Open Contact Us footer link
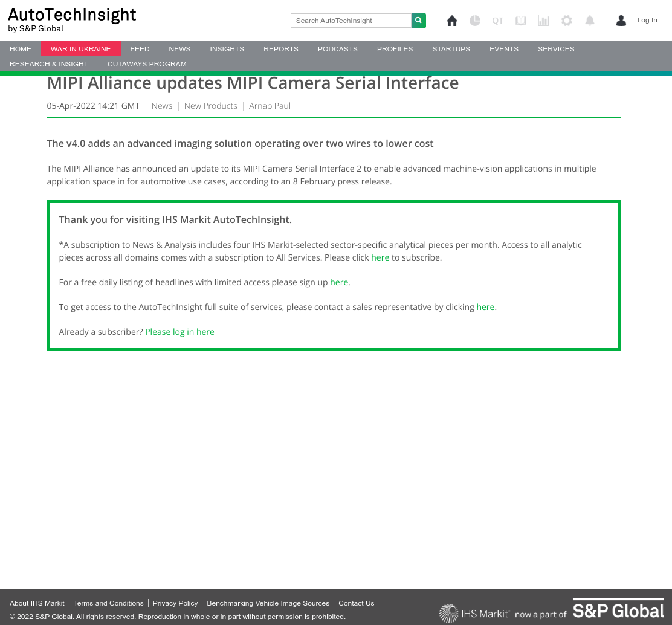Image resolution: width=672 pixels, height=625 pixels. click(356, 603)
